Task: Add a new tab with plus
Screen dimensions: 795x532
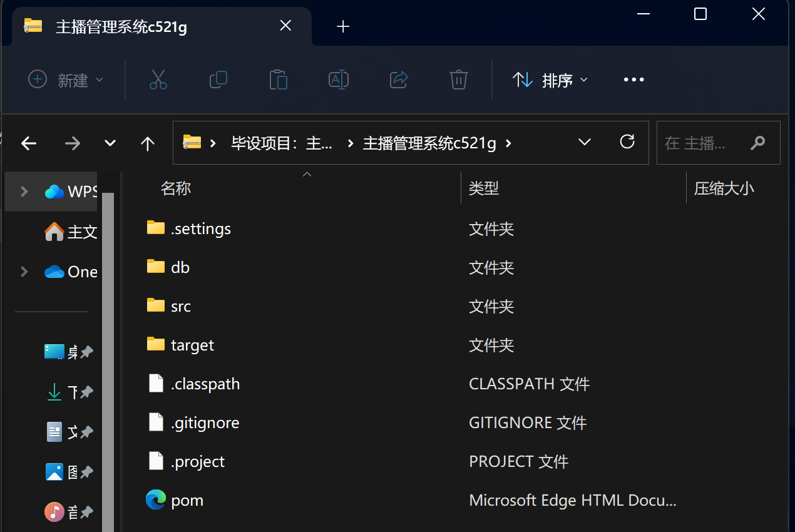Action: (343, 26)
